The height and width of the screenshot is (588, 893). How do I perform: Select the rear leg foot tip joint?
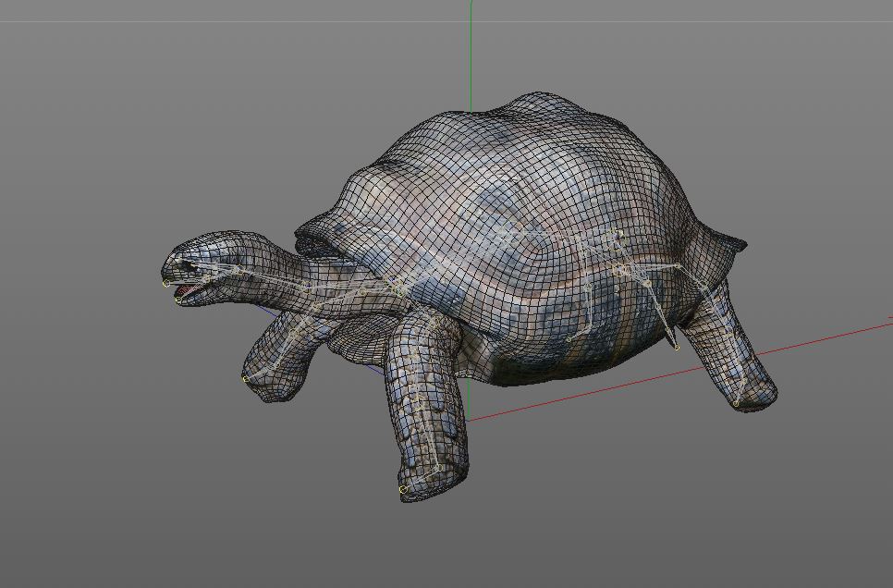[736, 403]
